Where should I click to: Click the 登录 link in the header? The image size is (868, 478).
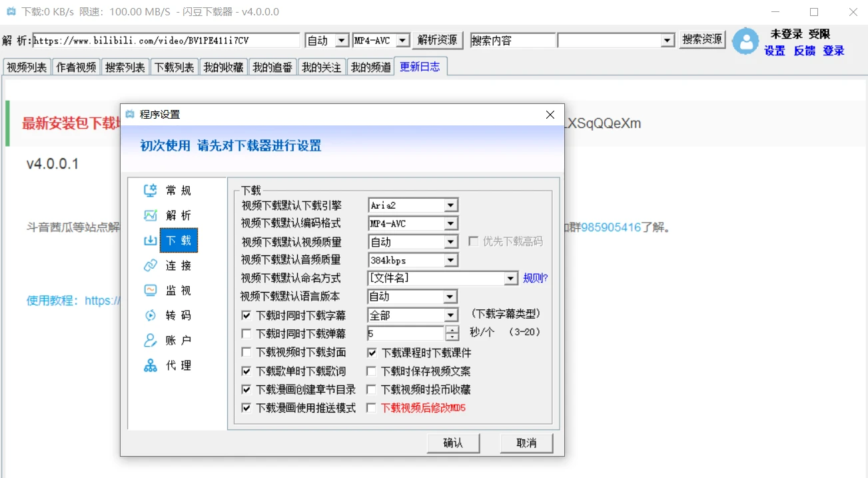coord(833,51)
